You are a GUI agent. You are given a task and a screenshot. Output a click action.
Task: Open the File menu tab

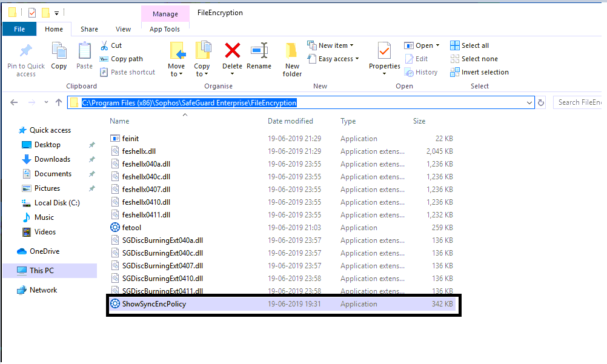coord(19,29)
